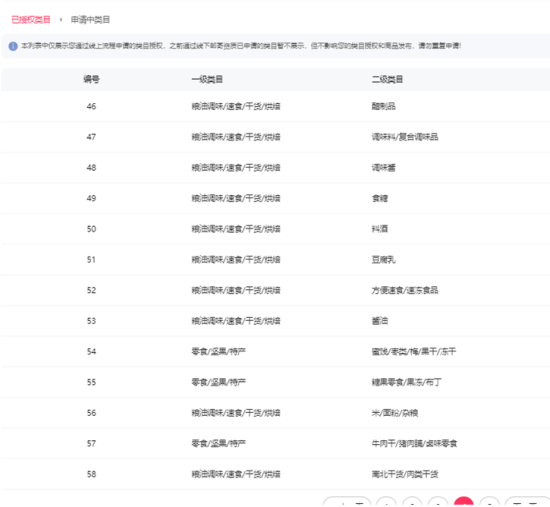The width and height of the screenshot is (550, 507).
Task: Click the page button right after the red one
Action: (x=489, y=502)
